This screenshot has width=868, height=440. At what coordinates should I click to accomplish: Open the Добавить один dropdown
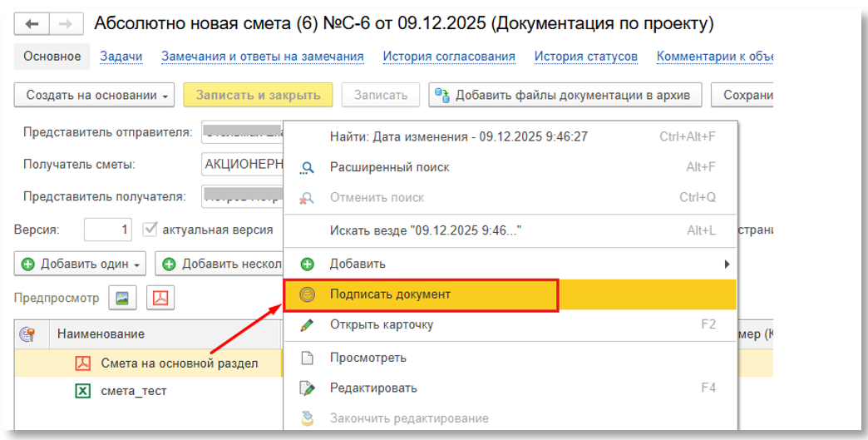click(81, 264)
